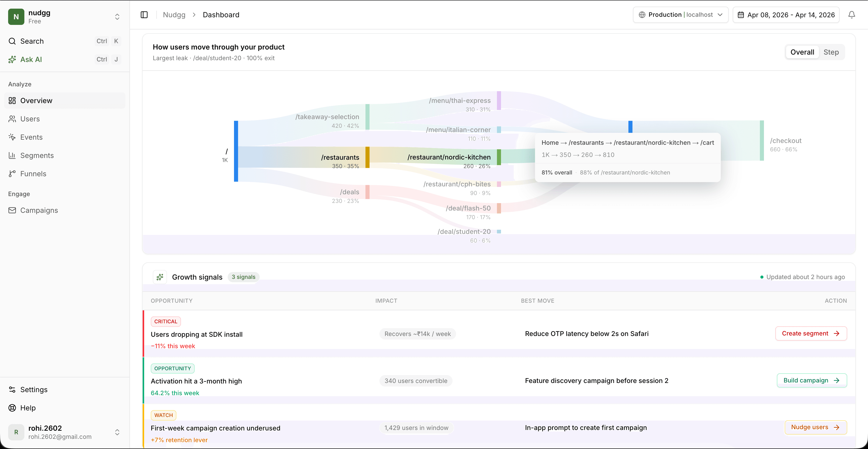This screenshot has height=449, width=868.
Task: Toggle the sidebar panel icon
Action: coord(144,15)
